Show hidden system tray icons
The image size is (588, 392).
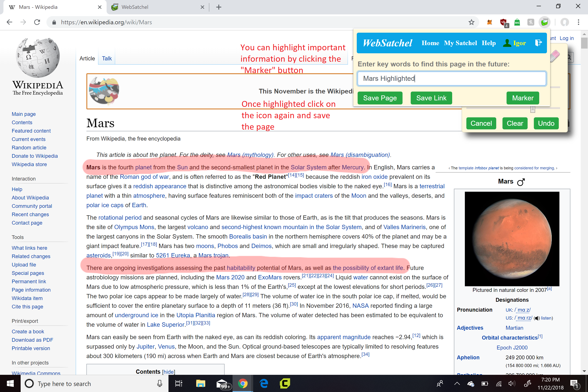(457, 383)
